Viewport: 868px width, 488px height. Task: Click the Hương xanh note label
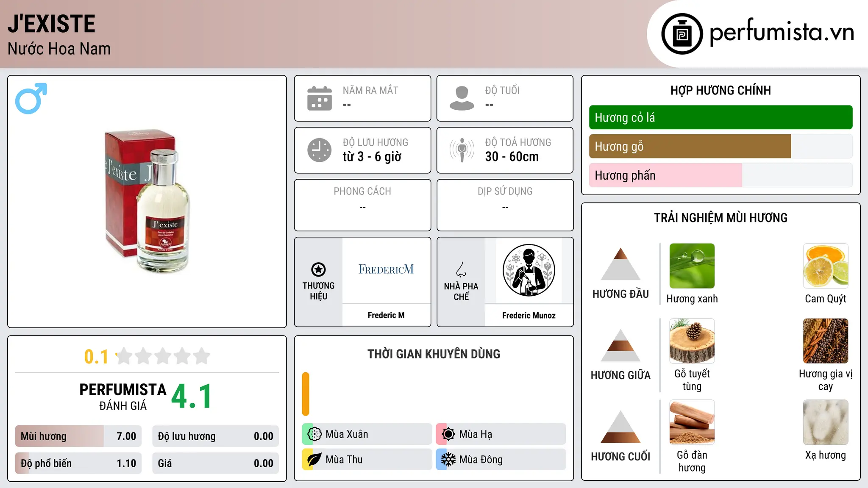coord(692,299)
